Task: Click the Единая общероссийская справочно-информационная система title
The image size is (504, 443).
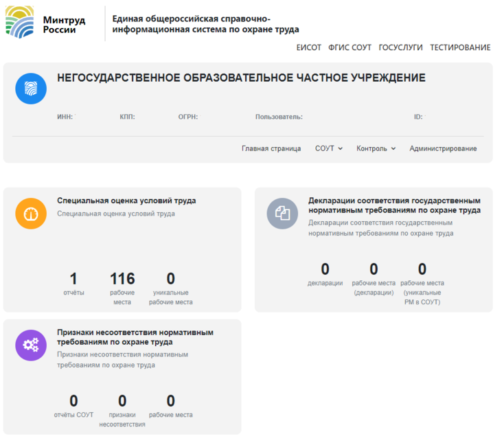Action: click(205, 24)
